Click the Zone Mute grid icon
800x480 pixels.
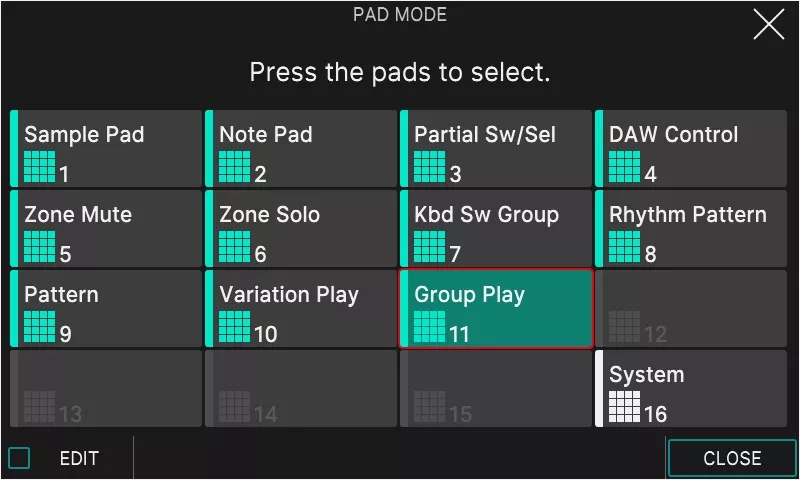[x=39, y=246]
